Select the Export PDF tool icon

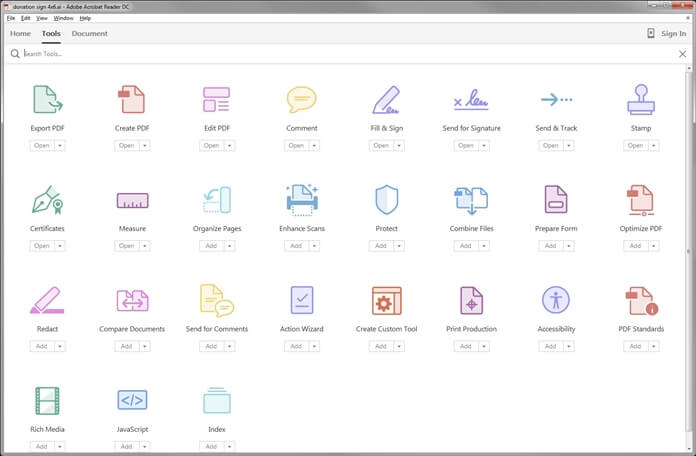coord(48,99)
